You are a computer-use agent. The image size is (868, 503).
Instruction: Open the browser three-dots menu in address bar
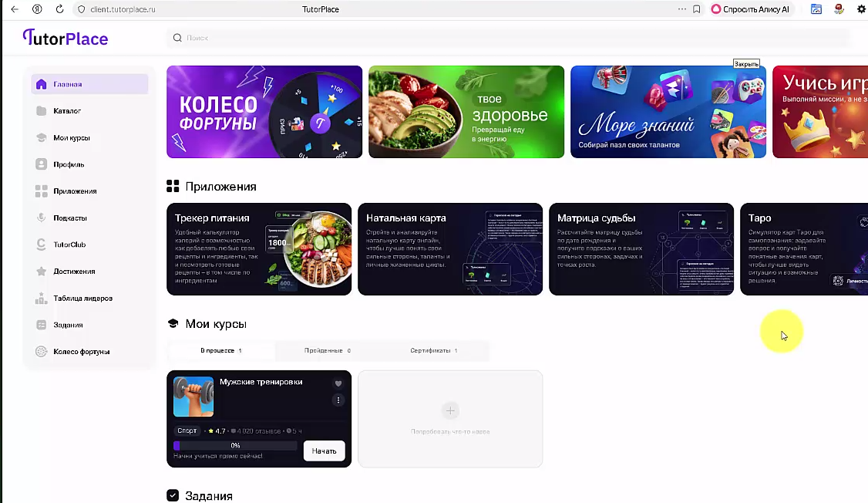(x=682, y=9)
